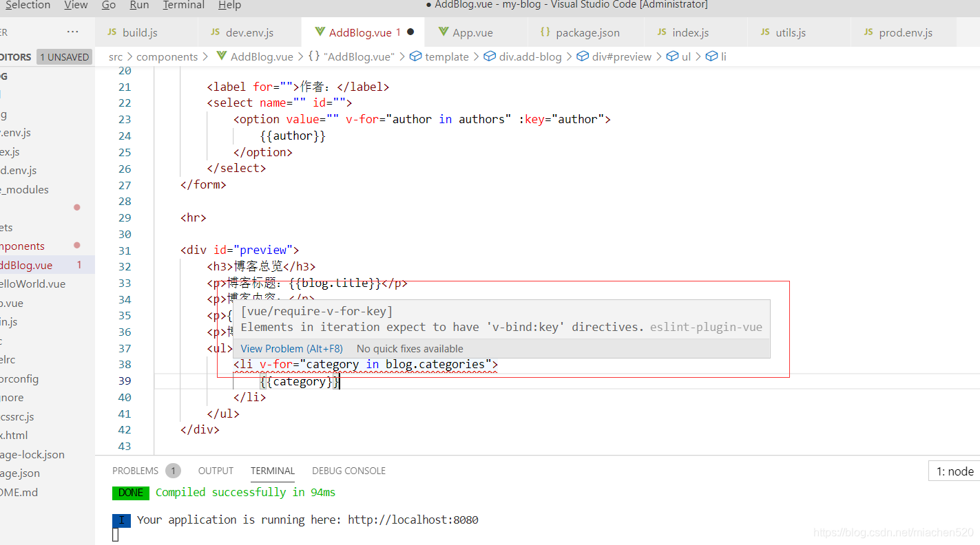Click the Vue icon on the AddBlog.vue tab
Viewport: 980px width, 545px height.
click(x=318, y=32)
